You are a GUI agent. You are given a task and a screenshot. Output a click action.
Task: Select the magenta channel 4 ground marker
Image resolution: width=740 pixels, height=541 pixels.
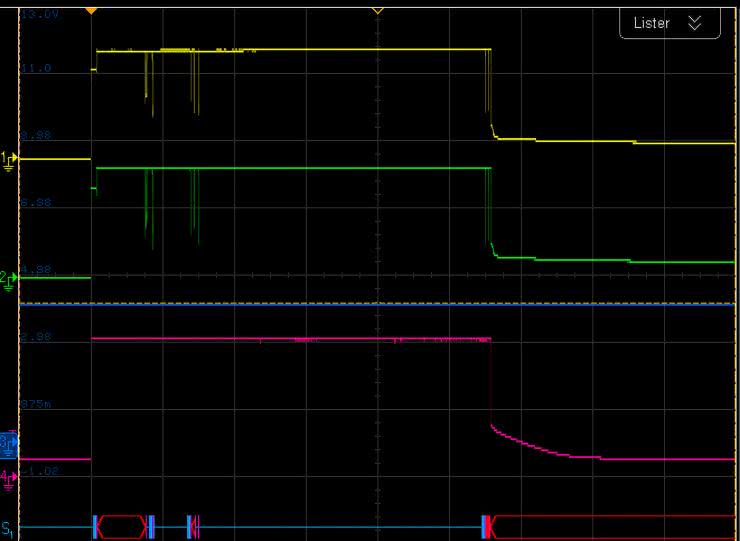[9, 477]
